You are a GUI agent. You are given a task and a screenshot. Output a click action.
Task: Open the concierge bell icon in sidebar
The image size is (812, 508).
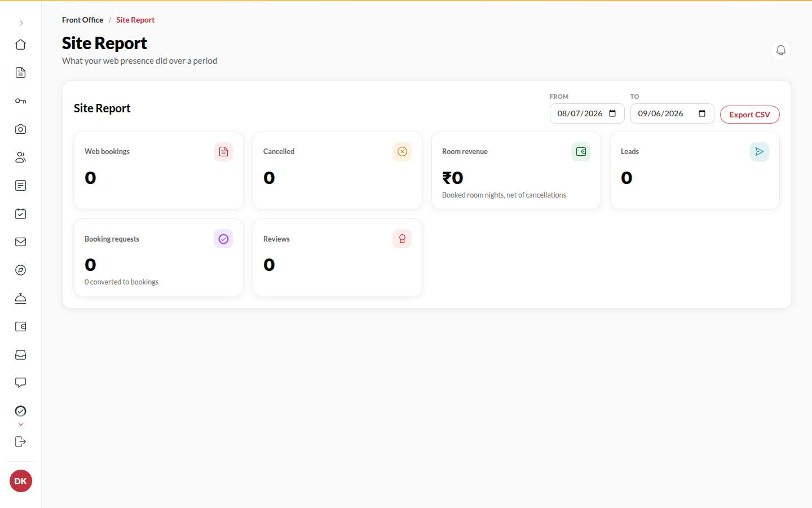tap(21, 299)
